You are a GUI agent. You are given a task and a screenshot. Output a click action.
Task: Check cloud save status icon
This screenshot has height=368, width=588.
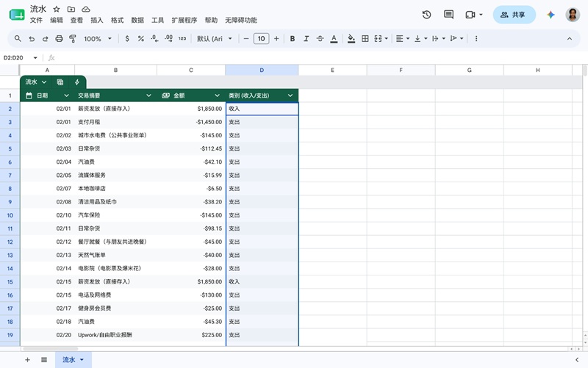(x=86, y=9)
